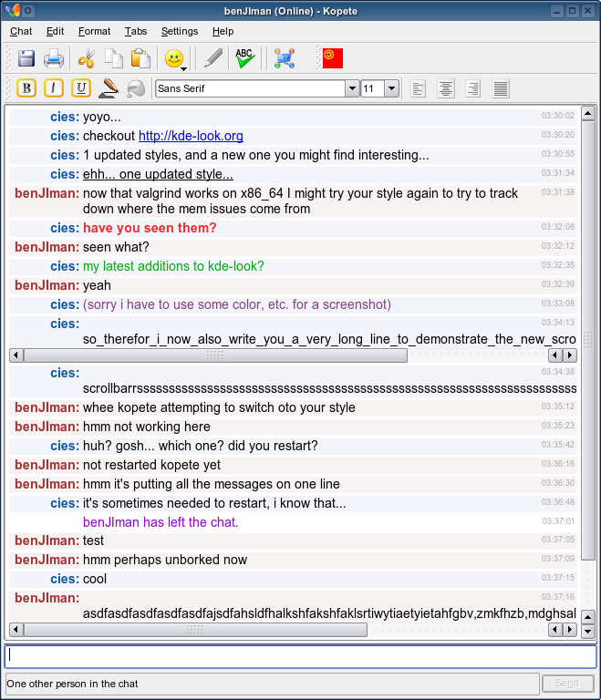Justify text alignment
Screen dimensions: 601x700
(x=501, y=88)
